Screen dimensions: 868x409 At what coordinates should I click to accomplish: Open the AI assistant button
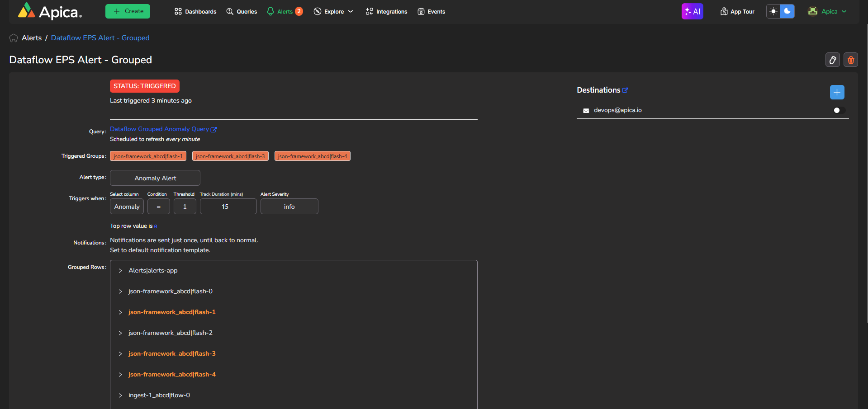click(692, 11)
